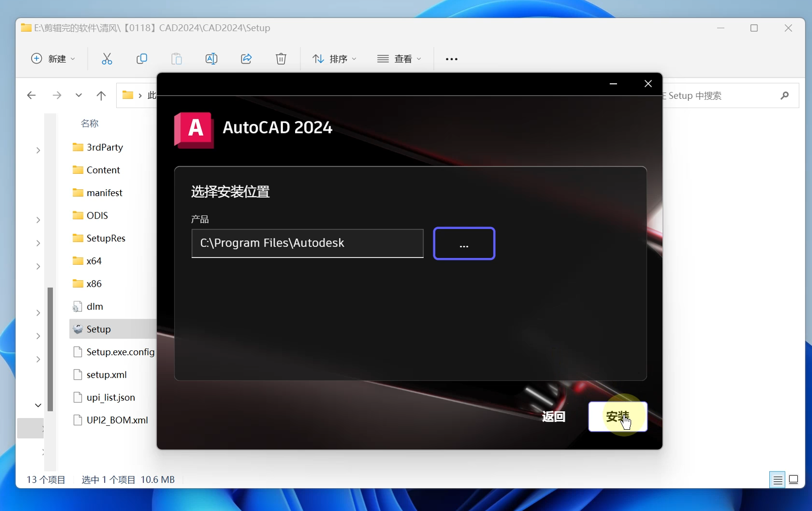Select the x64 folder
This screenshot has height=511, width=812.
94,261
